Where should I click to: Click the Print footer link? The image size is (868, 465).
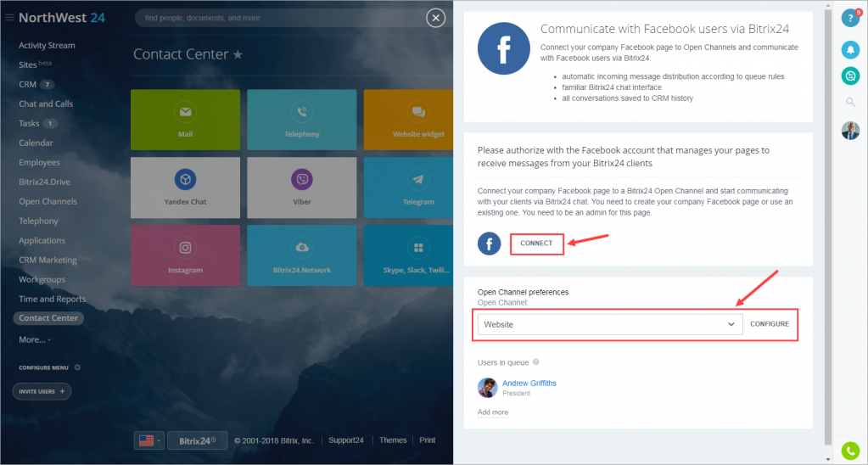coord(428,440)
